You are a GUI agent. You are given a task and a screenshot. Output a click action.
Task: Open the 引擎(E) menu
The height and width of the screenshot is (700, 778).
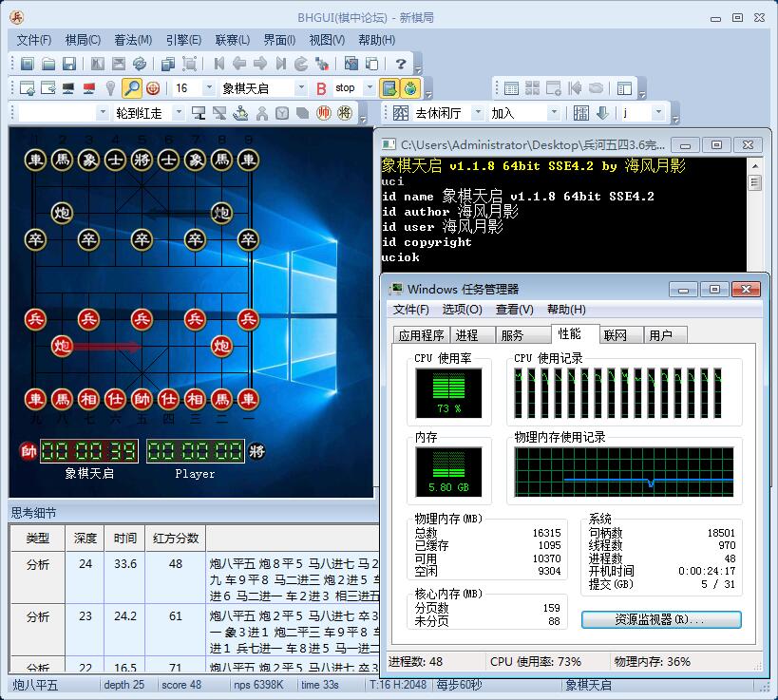click(x=183, y=40)
